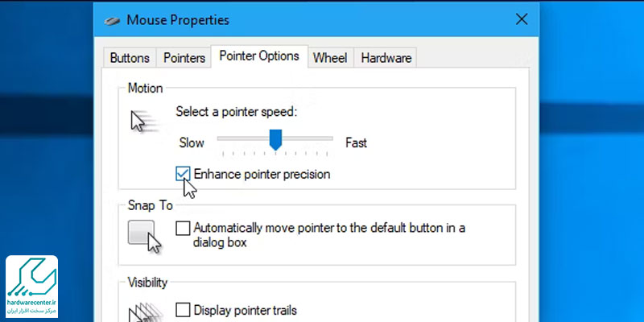644x322 pixels.
Task: Click the Display pointer trails label
Action: tap(246, 310)
